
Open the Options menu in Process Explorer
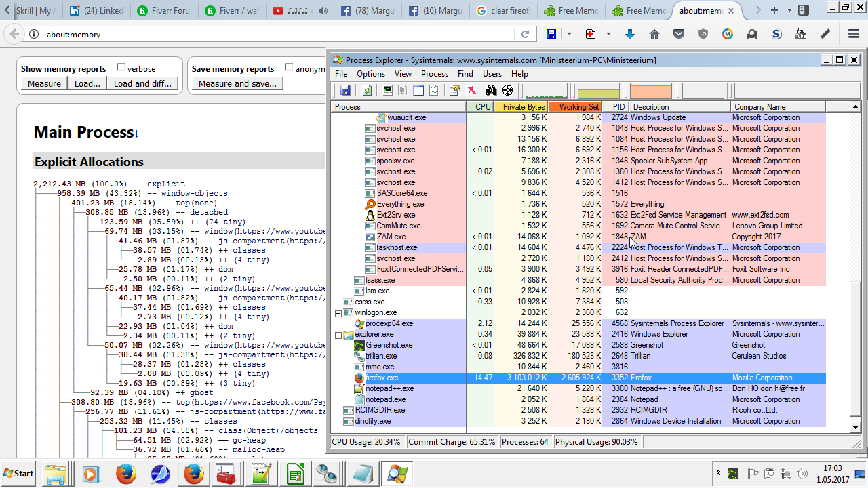point(371,74)
